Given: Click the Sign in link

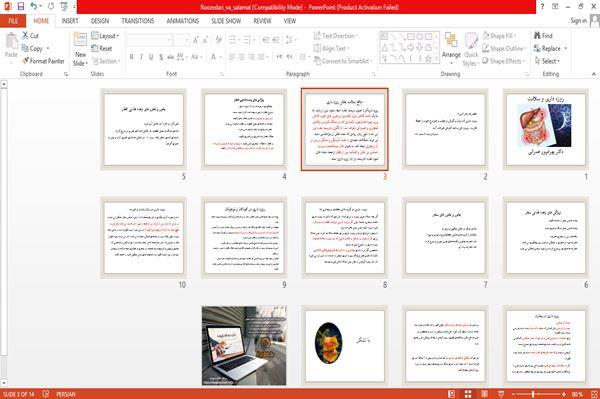Looking at the screenshot, I should tap(578, 21).
